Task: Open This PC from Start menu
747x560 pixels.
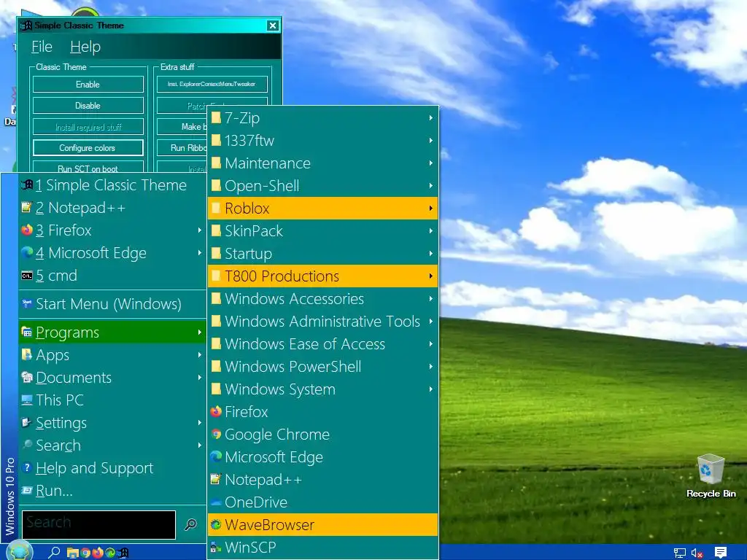Action: [112, 400]
